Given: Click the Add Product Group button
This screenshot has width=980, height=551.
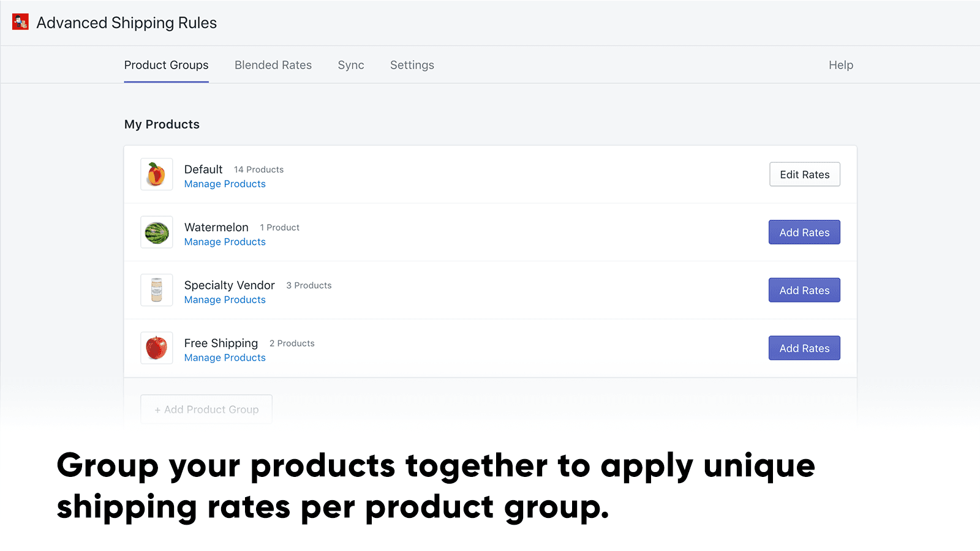Looking at the screenshot, I should [206, 409].
